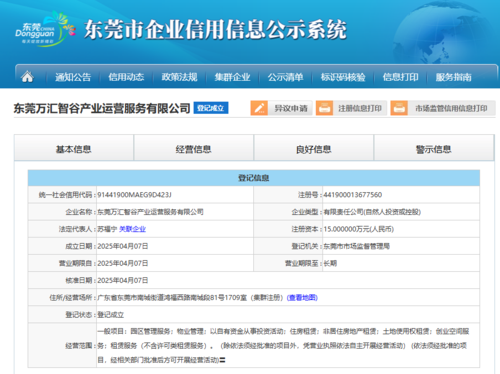500x374 pixels.
Task: Switch to the 基本信息 tab
Action: coord(74,149)
